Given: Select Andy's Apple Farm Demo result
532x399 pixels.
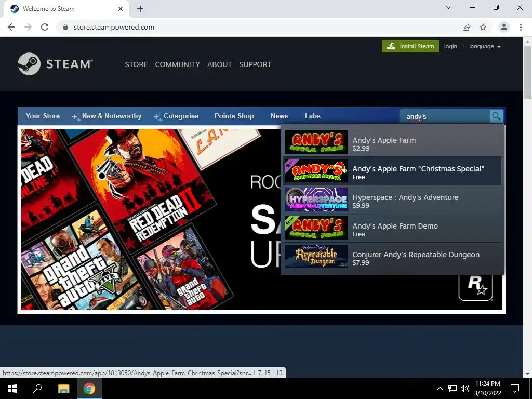Looking at the screenshot, I should [393, 228].
